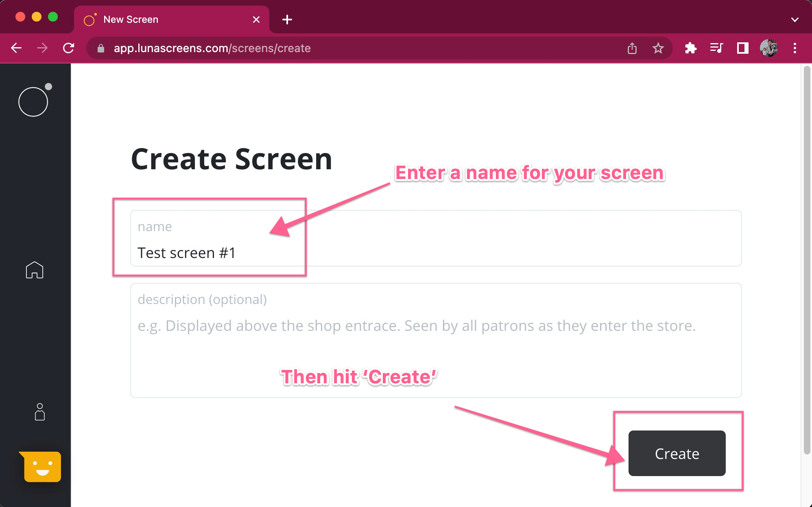Navigate back using the back arrow
The height and width of the screenshot is (507, 812).
(16, 48)
